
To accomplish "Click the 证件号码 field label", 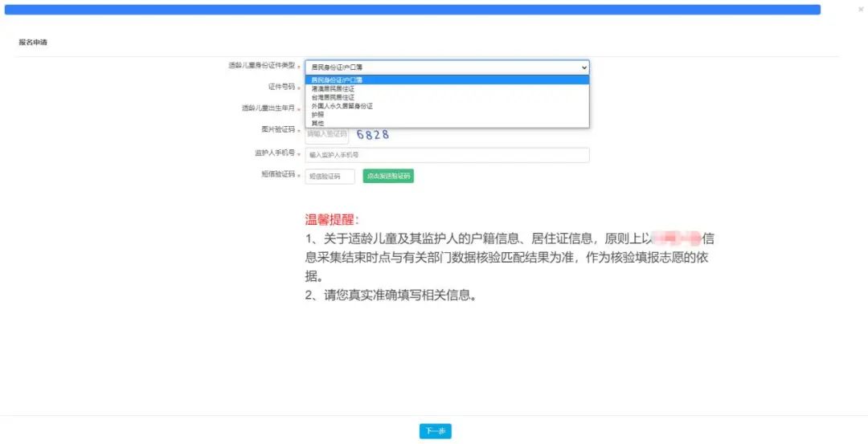I will coord(281,86).
